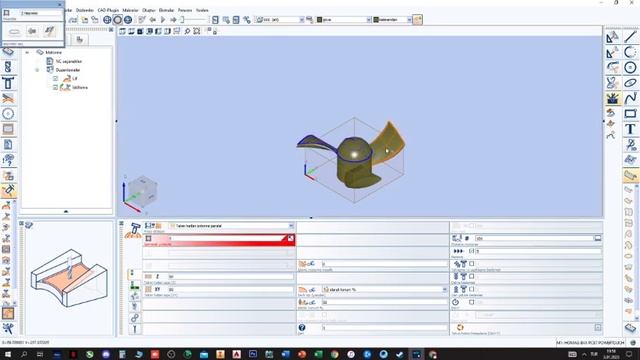Image resolution: width=640 pixels, height=360 pixels.
Task: Click the selection button at red field end
Action: click(x=290, y=238)
